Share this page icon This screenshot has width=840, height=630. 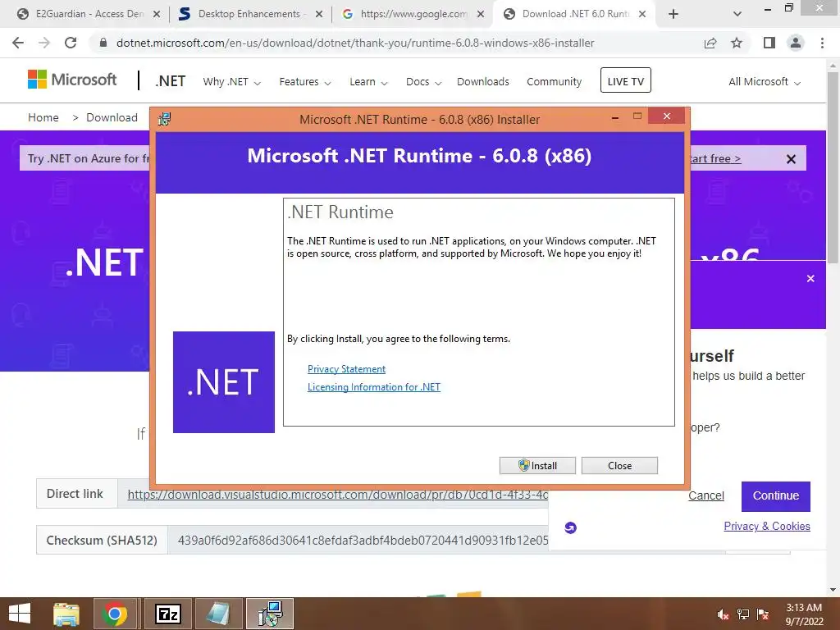point(710,43)
